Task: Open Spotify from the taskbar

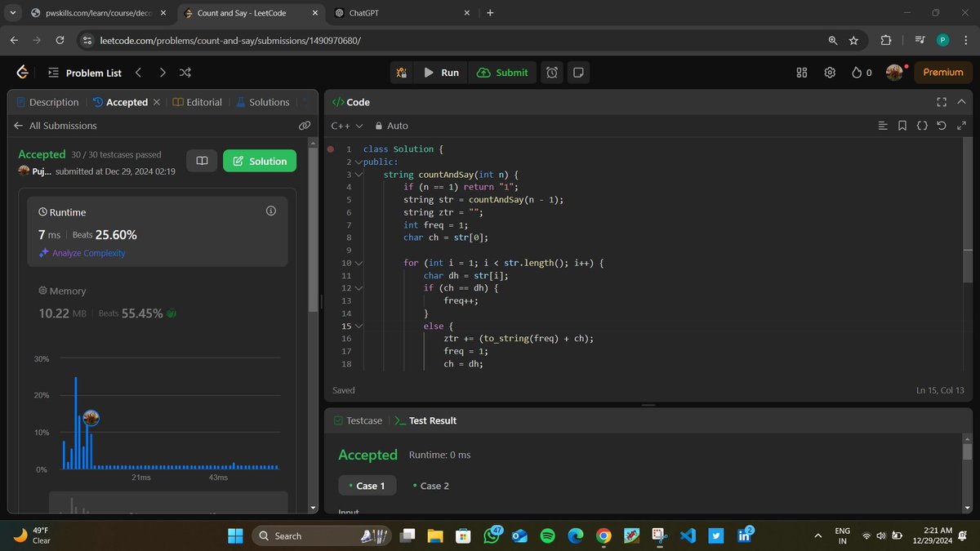Action: click(548, 535)
